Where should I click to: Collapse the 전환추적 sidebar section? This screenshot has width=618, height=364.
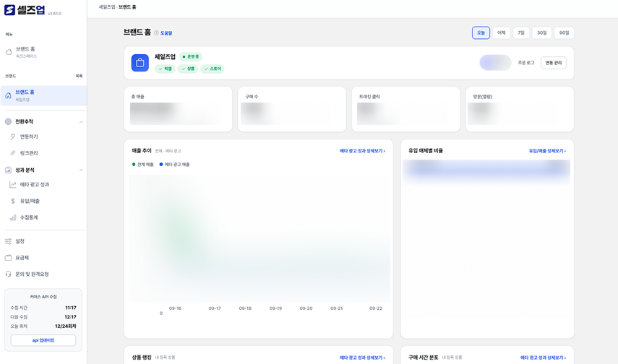81,122
